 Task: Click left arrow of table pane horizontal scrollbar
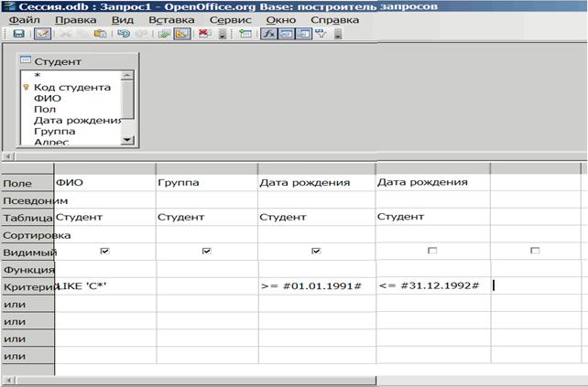tap(8, 156)
